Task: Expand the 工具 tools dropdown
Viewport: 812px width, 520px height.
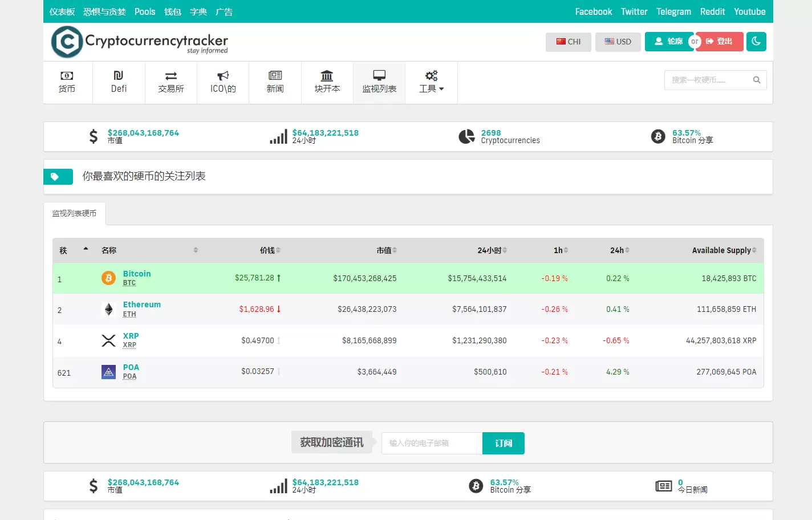Action: pyautogui.click(x=431, y=83)
